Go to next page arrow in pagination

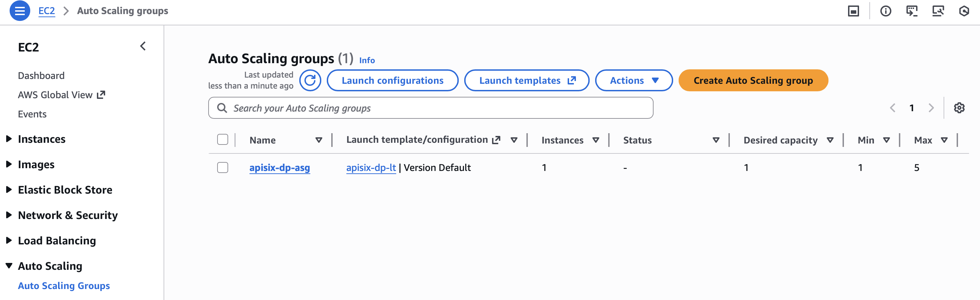point(931,108)
